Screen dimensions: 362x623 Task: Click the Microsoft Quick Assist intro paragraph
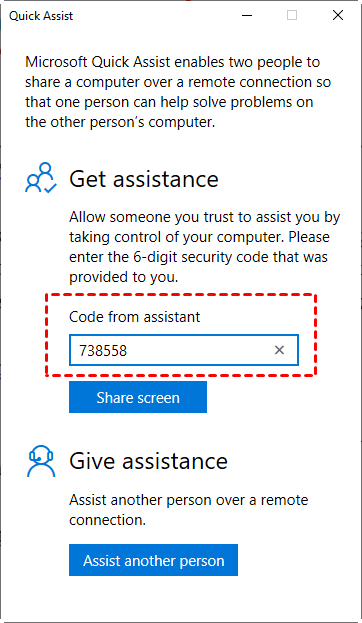pos(178,92)
